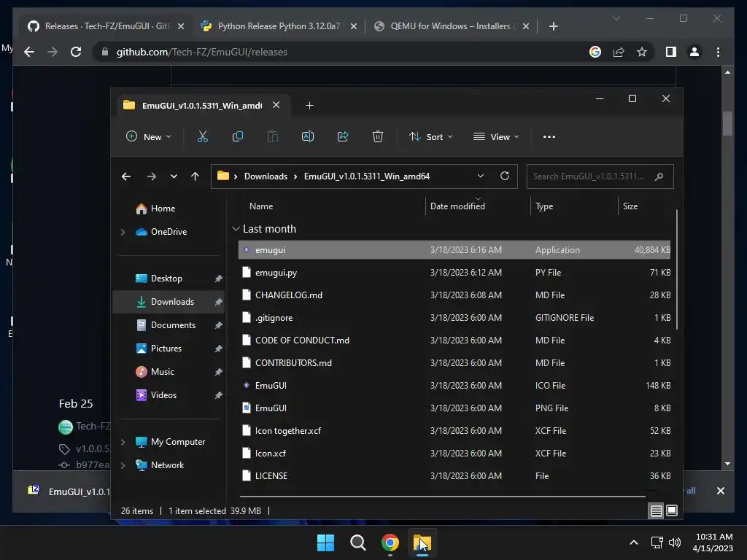
Task: Click the Copy icon in Explorer toolbar
Action: click(237, 136)
